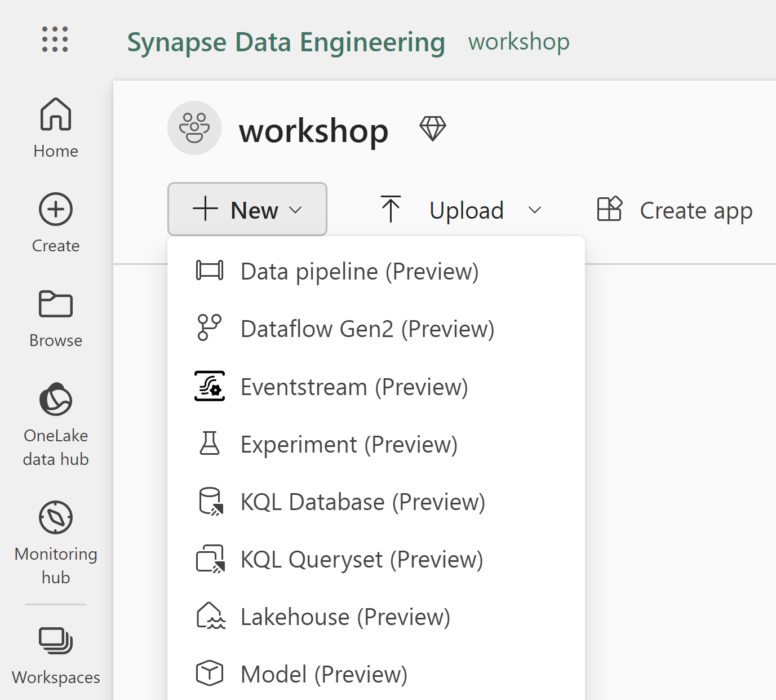Image resolution: width=776 pixels, height=700 pixels.
Task: Open Workspaces flyout in sidebar
Action: coord(56,655)
